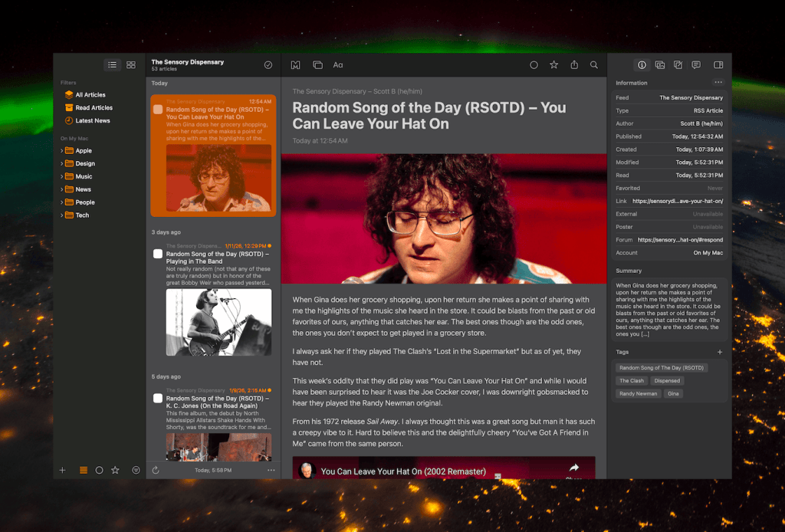Star the current article in the toolbar
The height and width of the screenshot is (532, 785).
click(x=553, y=65)
